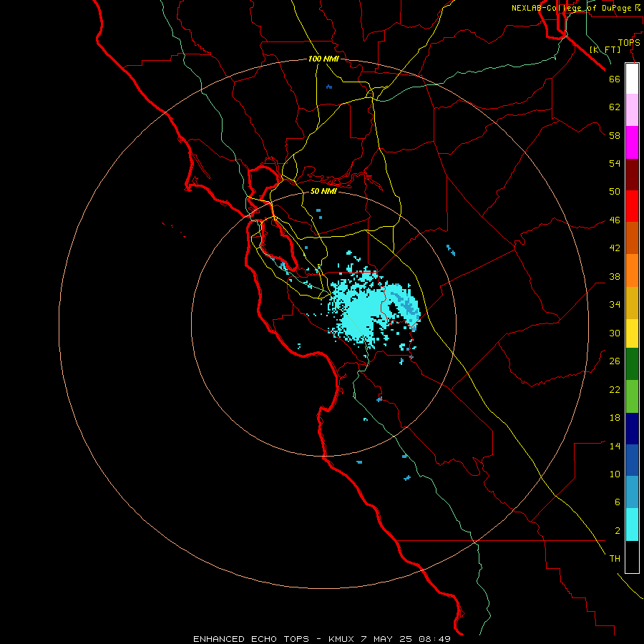Click the dark green legend swatch
The width and height of the screenshot is (644, 644).
pos(632,364)
